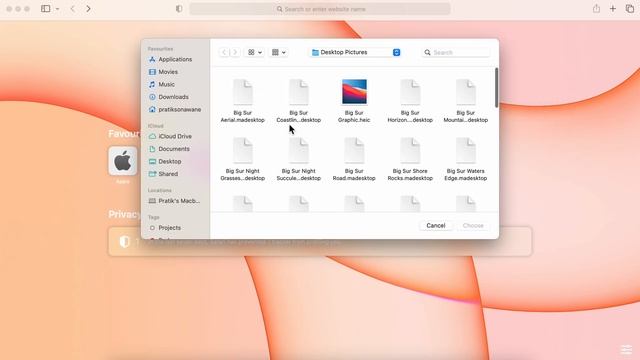Viewport: 640px width, 360px height.
Task: Open the icon view mode dropdown
Action: coord(255,52)
